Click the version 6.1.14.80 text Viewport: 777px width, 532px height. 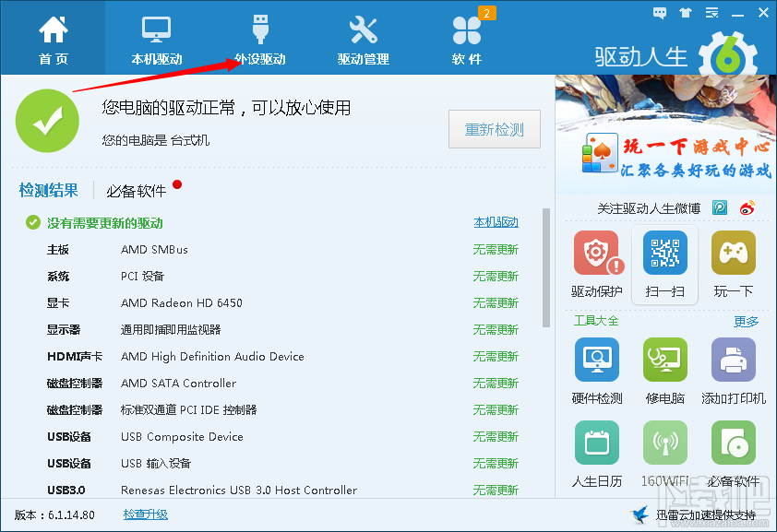pos(54,515)
